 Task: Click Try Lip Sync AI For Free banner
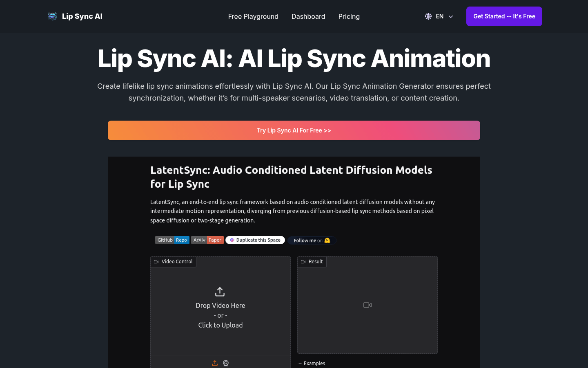point(294,130)
